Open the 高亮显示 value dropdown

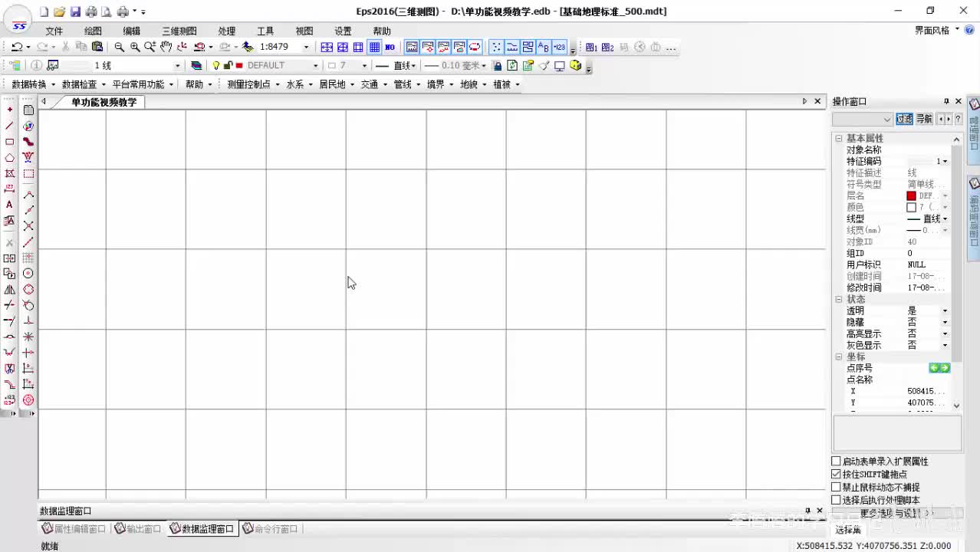(945, 334)
